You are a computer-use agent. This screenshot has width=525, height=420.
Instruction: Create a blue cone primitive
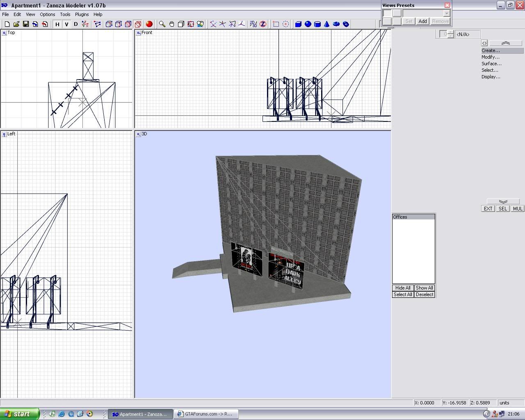[327, 24]
